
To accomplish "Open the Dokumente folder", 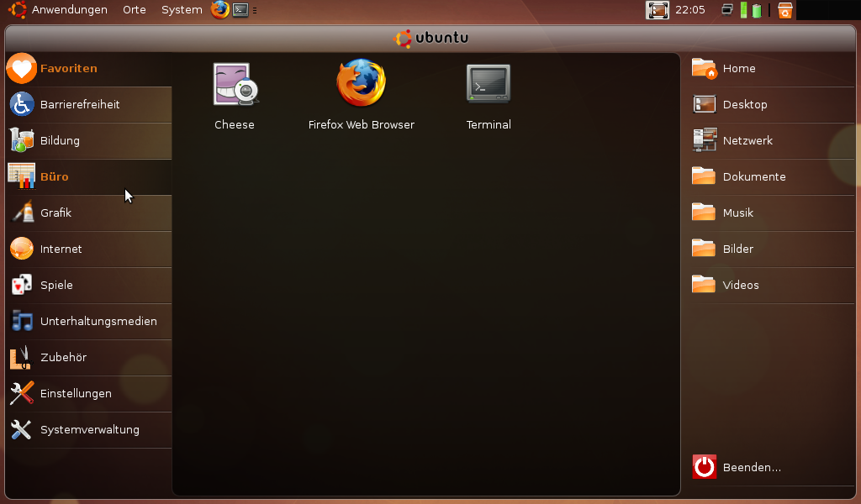I will point(771,177).
